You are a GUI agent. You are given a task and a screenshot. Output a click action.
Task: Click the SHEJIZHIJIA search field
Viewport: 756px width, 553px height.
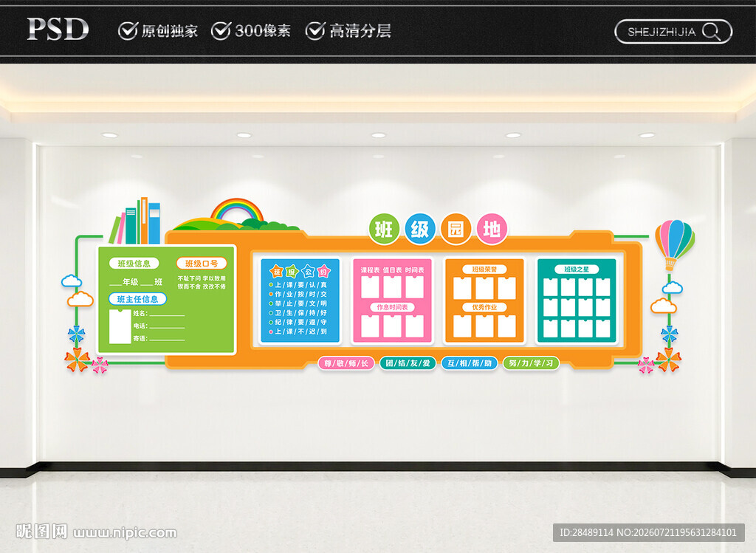[x=673, y=32]
